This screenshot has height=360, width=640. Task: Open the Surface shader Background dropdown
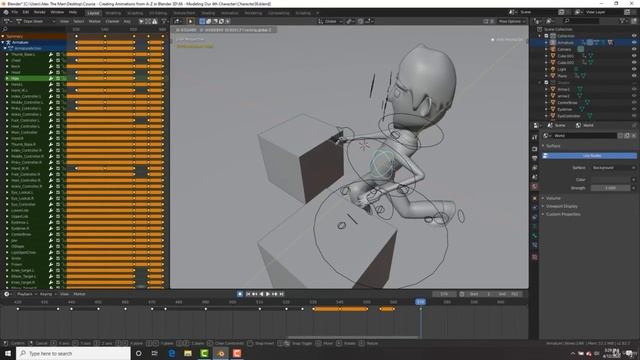click(613, 168)
